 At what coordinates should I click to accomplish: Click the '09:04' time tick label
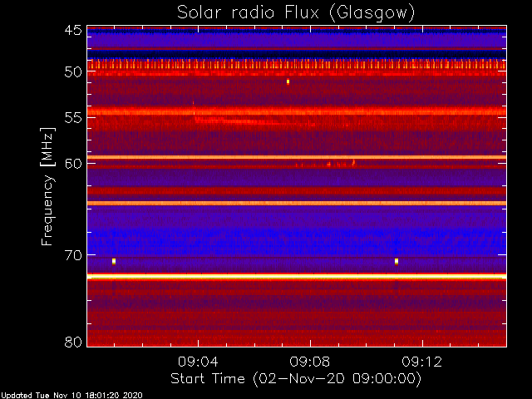coord(198,362)
